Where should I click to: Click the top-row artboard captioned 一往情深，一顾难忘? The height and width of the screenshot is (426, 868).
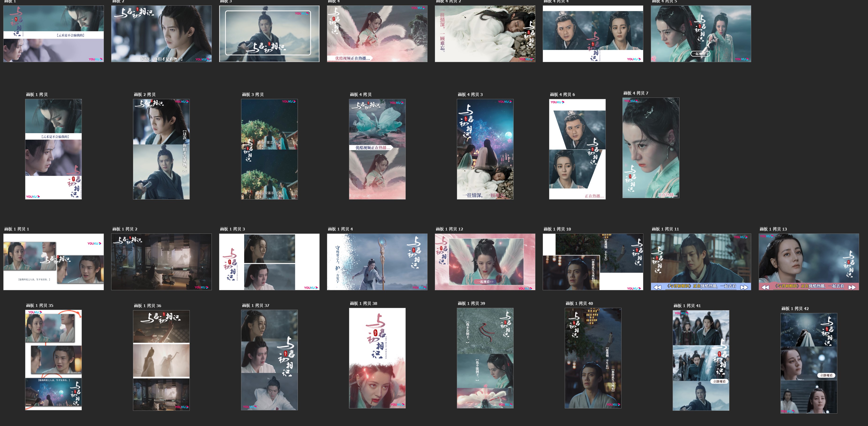[485, 34]
